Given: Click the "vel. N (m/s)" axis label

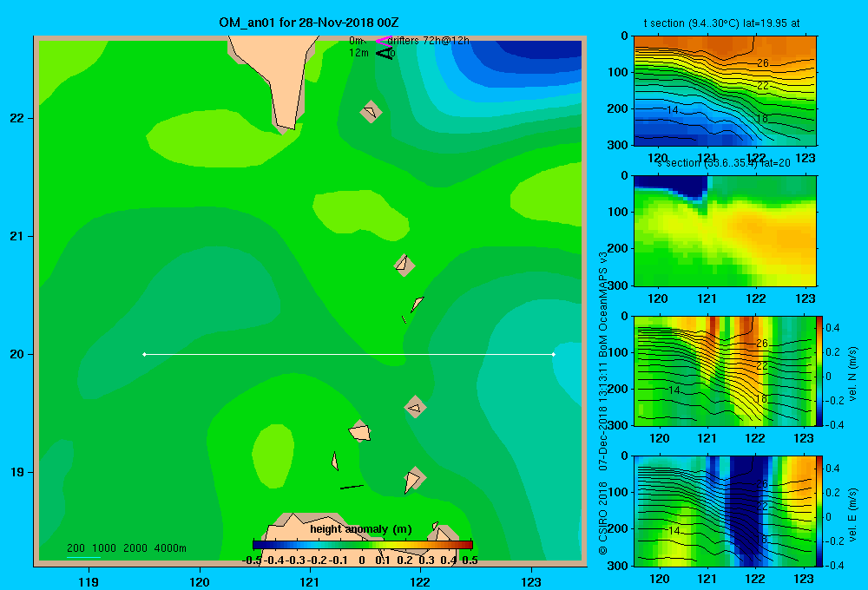Looking at the screenshot, I should 852,374.
